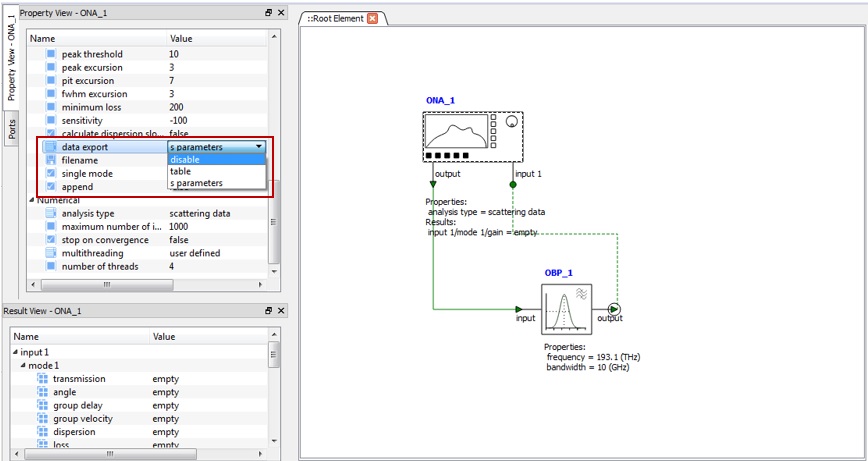Close the Root Element tab

[x=372, y=19]
